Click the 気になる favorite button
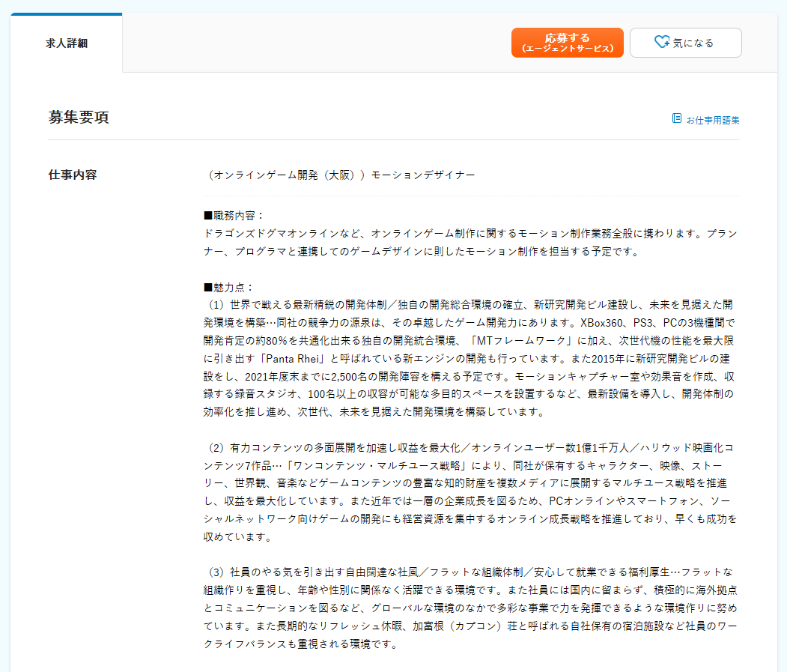Screen dimensions: 787x672 click(x=686, y=43)
